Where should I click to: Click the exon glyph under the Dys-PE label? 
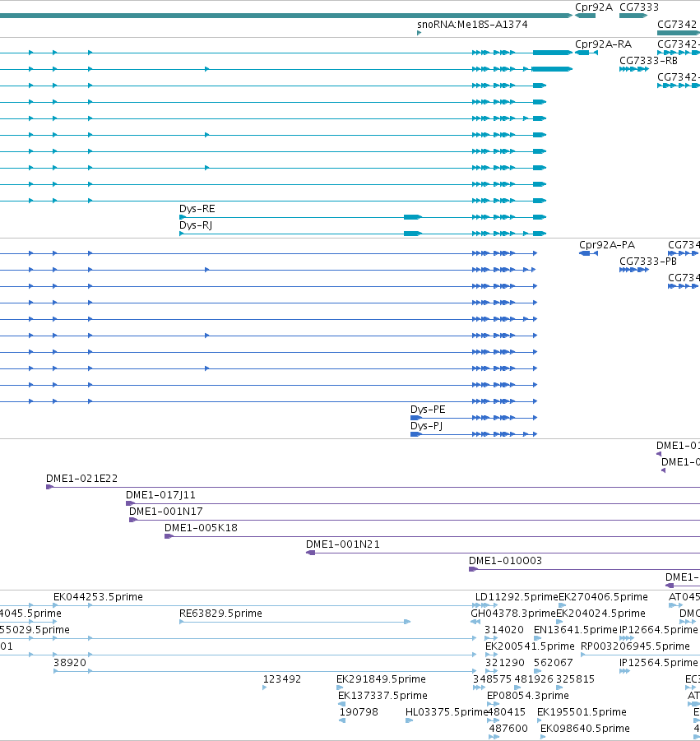(x=415, y=418)
